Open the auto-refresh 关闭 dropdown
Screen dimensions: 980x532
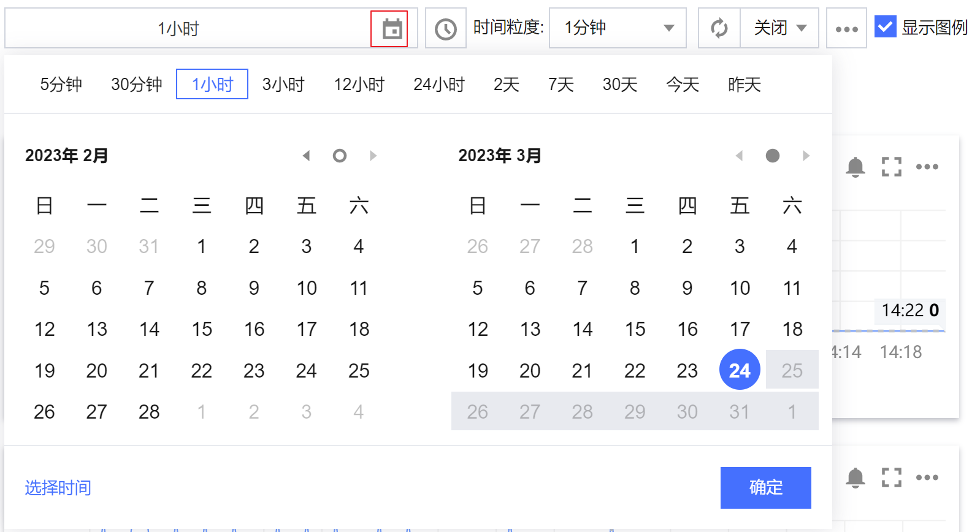(x=779, y=28)
